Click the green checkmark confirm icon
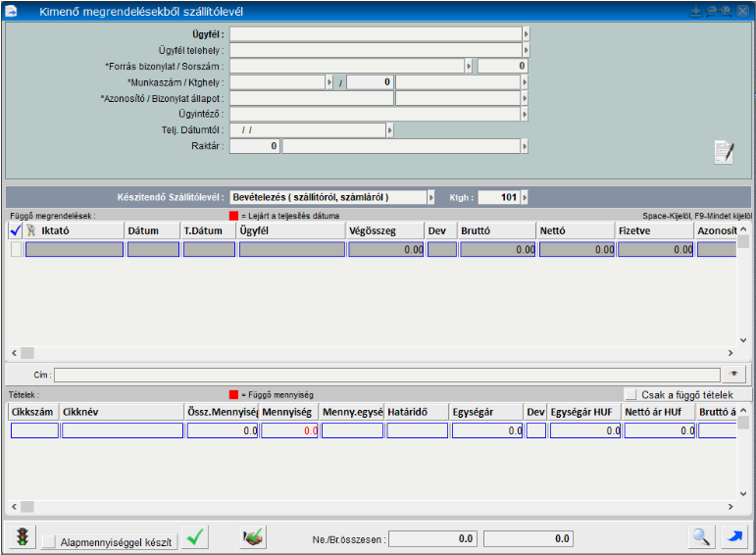Viewport: 756px width, 555px height. coord(195,537)
